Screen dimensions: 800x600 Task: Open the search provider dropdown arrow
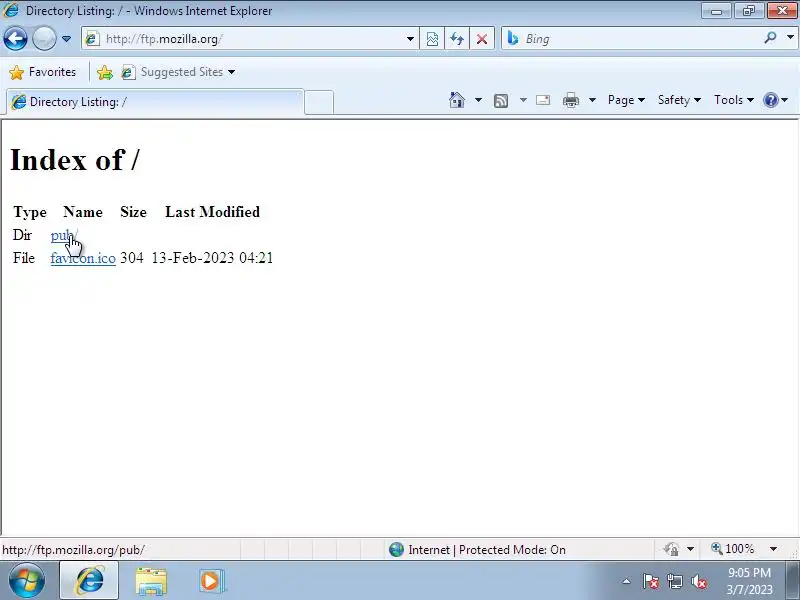(x=790, y=38)
